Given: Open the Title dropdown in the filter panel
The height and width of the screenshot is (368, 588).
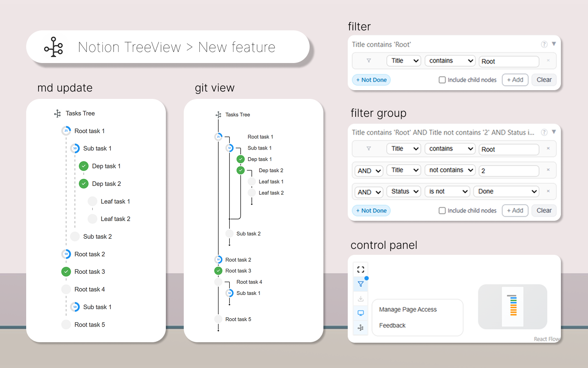Looking at the screenshot, I should coord(404,61).
